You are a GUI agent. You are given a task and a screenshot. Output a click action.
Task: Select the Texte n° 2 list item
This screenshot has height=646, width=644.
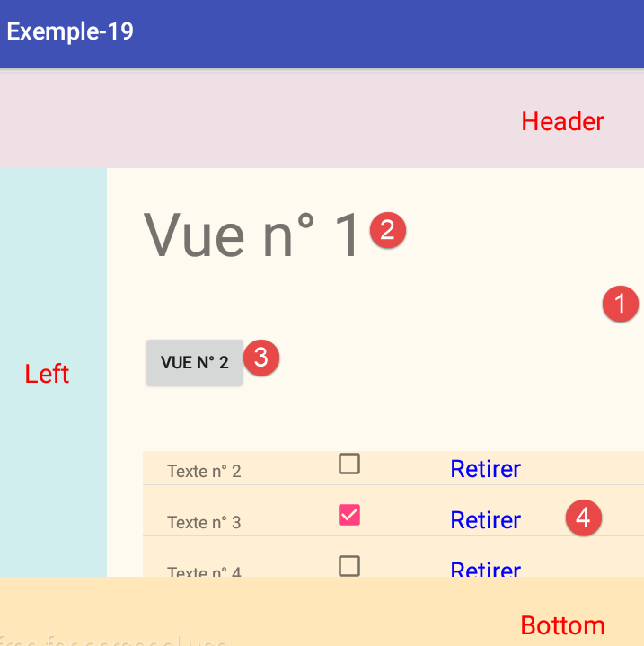204,471
